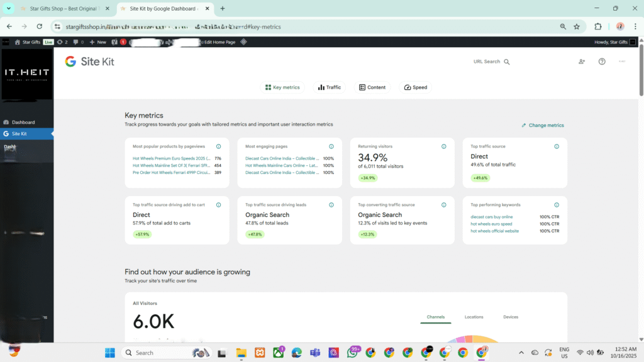The width and height of the screenshot is (644, 362).
Task: Open URL Search magnifier icon
Action: point(506,62)
